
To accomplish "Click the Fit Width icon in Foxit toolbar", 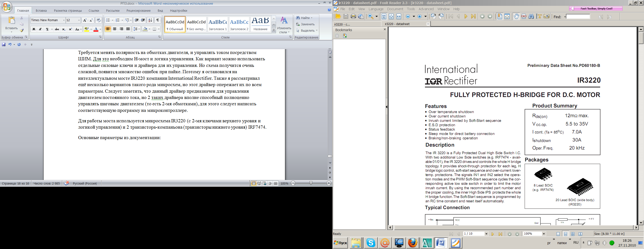I will 399,17.
